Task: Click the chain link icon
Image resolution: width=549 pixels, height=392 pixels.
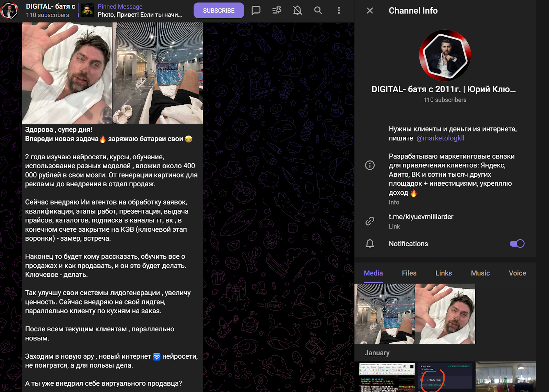Action: pos(370,221)
